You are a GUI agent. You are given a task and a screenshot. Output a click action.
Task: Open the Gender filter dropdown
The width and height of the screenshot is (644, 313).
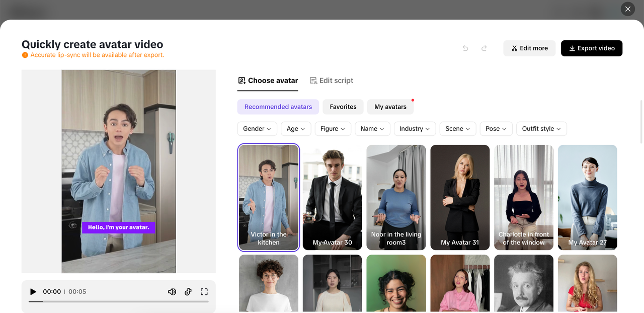257,129
